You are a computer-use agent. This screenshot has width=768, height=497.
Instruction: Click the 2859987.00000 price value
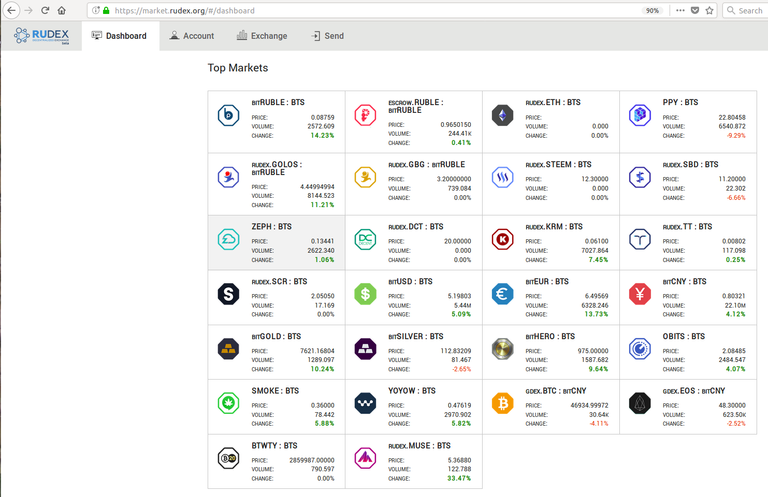(x=312, y=460)
